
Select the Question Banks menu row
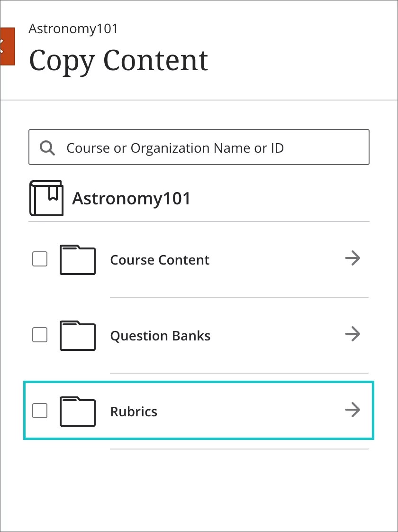click(x=160, y=336)
